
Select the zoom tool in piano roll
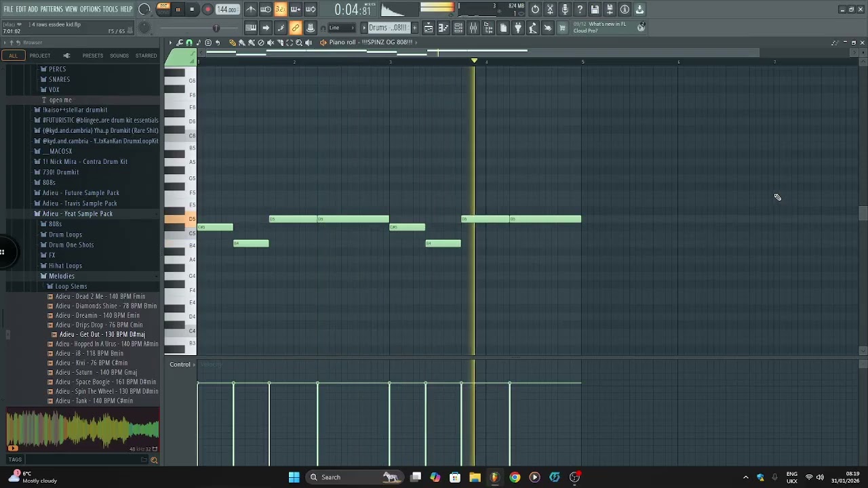click(299, 43)
